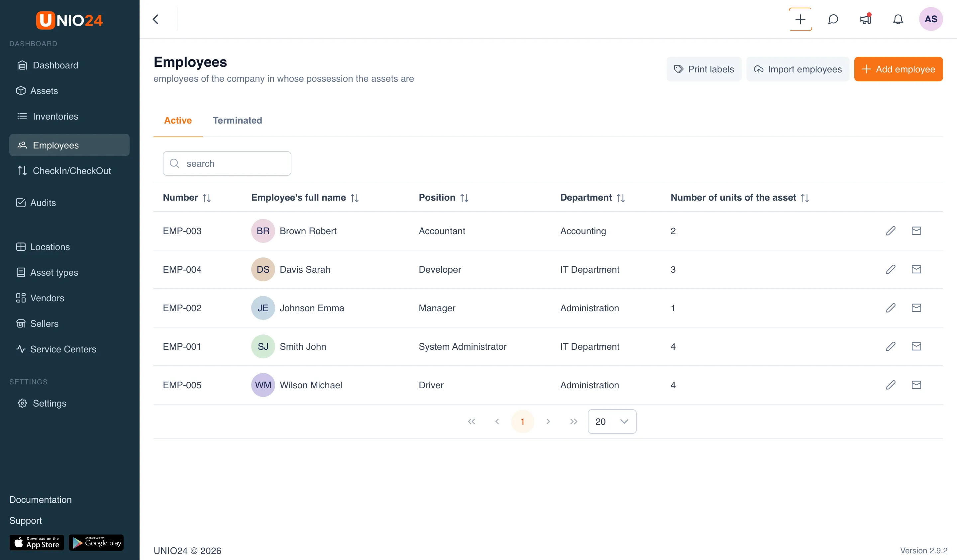Sort by Number of units arrows
Screen dimensions: 957x560
coord(805,198)
